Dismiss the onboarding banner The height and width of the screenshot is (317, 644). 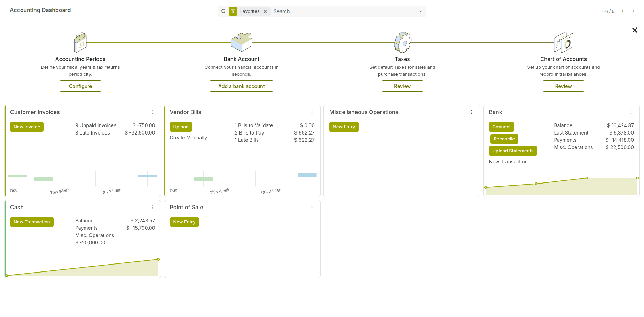635,30
